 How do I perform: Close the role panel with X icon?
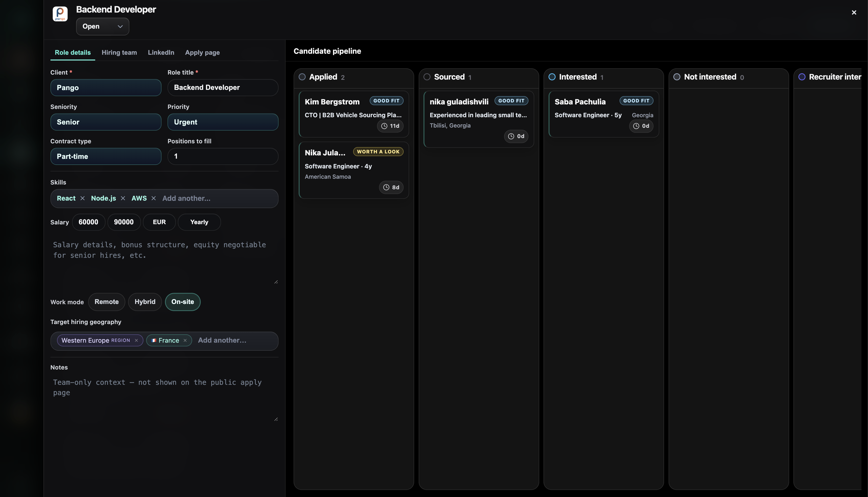click(x=854, y=13)
